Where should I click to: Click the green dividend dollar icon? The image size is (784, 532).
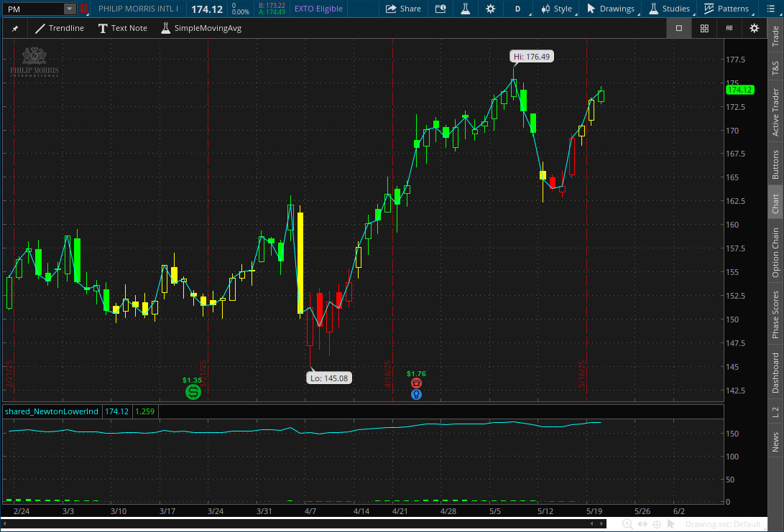(193, 392)
